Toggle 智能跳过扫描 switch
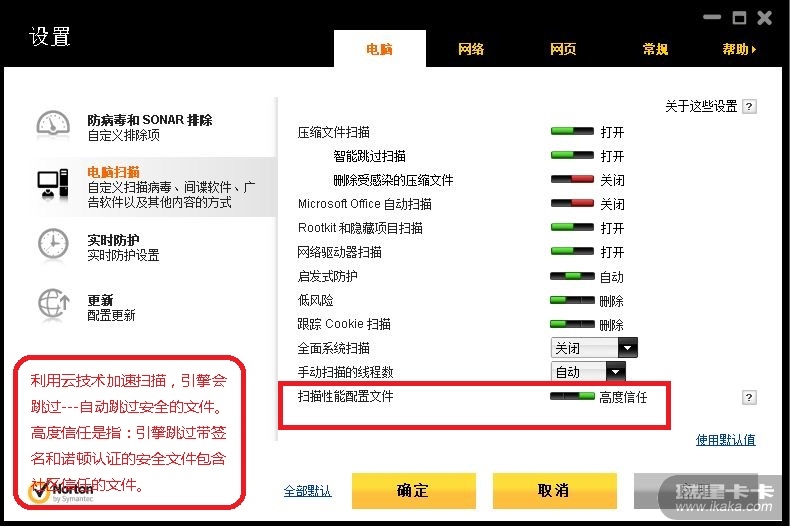Image resolution: width=790 pixels, height=526 pixels. (572, 156)
